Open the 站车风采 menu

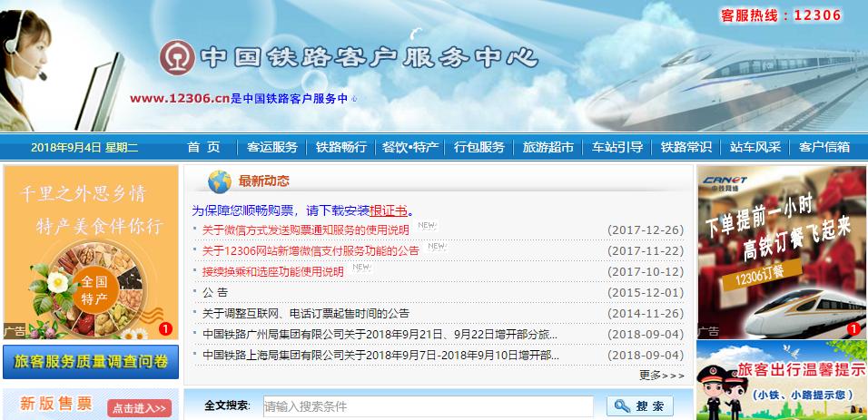(x=755, y=147)
